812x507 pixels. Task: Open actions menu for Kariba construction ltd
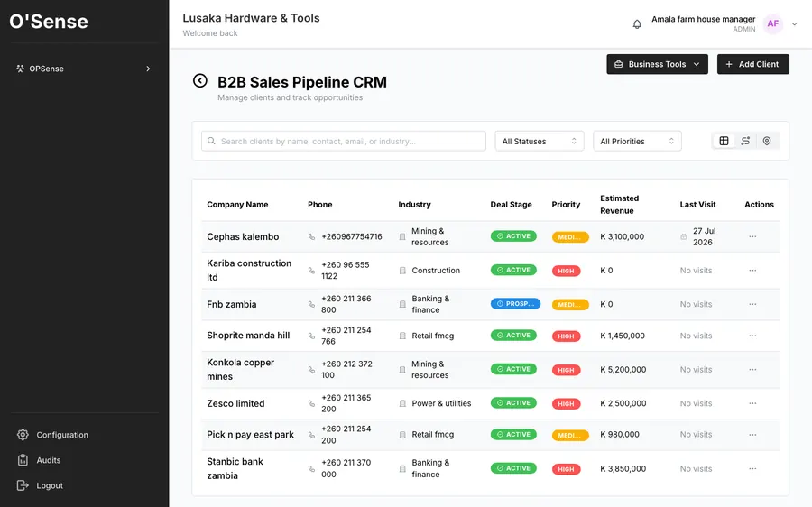coord(752,271)
